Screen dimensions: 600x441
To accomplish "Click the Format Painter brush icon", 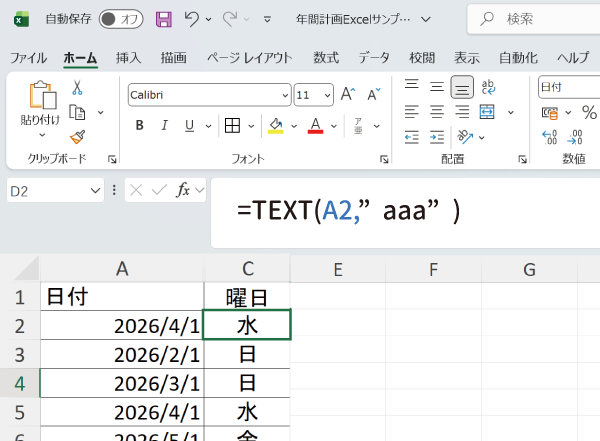I will (77, 136).
